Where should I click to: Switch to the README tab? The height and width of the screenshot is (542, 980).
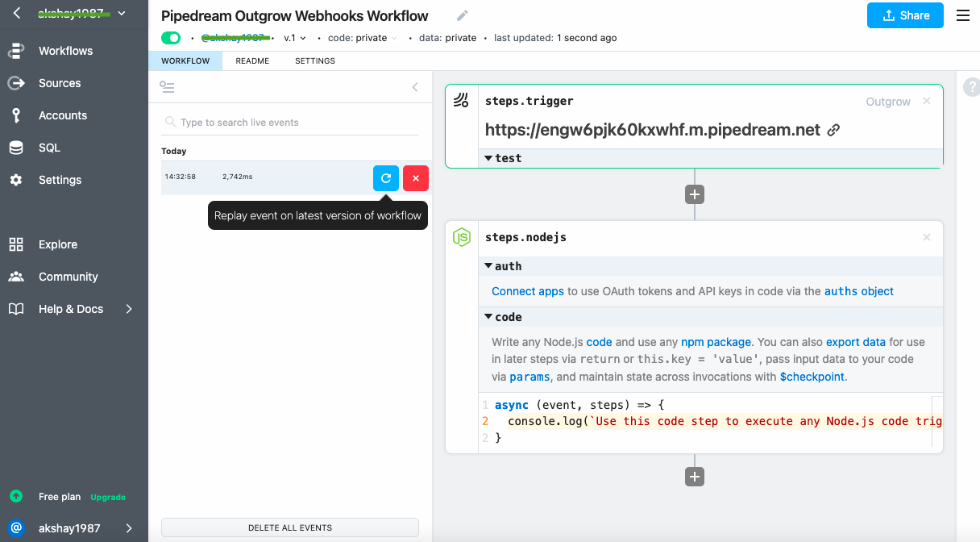(x=252, y=60)
